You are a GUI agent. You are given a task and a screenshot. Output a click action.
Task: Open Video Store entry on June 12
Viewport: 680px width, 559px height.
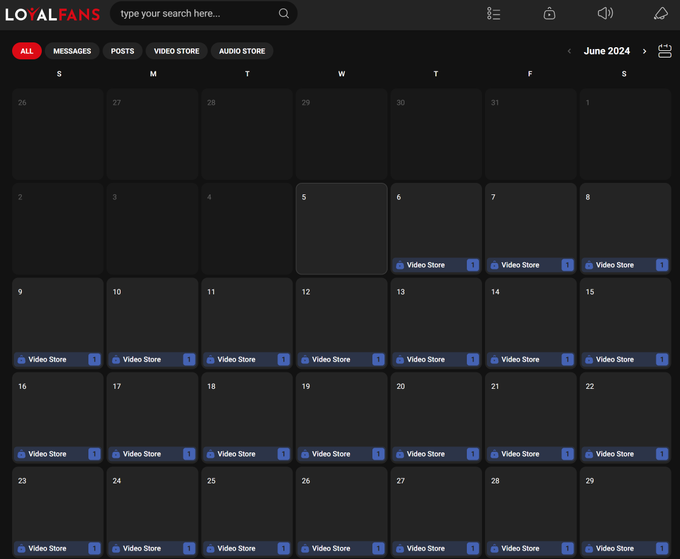pyautogui.click(x=342, y=360)
